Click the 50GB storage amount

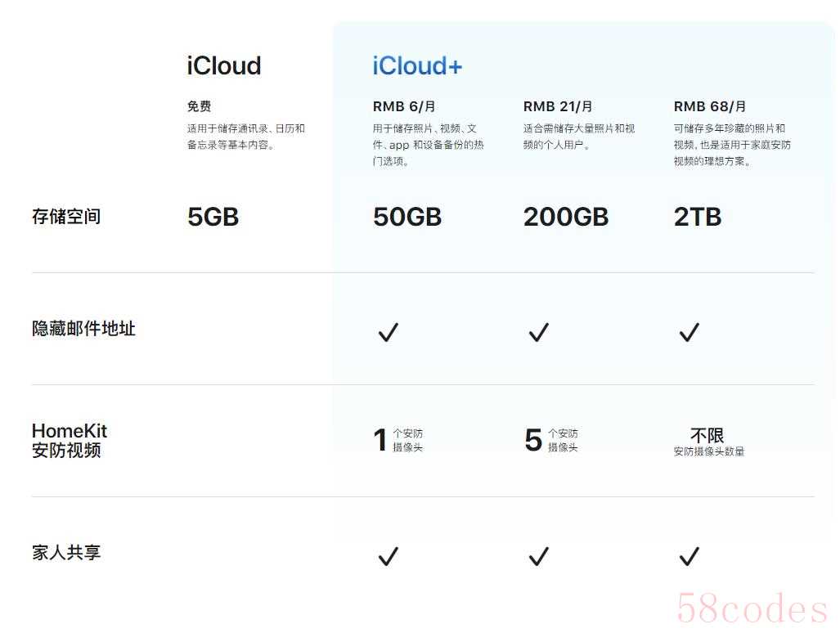407,217
